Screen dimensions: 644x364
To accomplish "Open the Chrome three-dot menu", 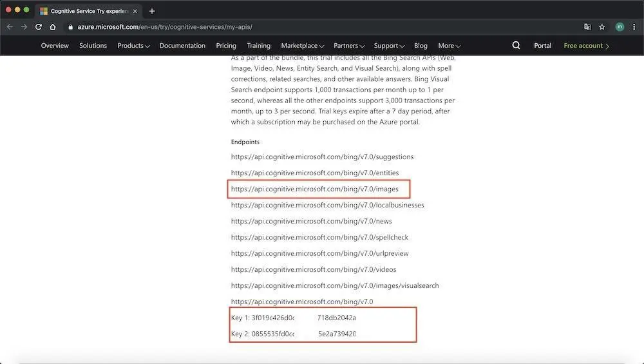I will tap(634, 26).
